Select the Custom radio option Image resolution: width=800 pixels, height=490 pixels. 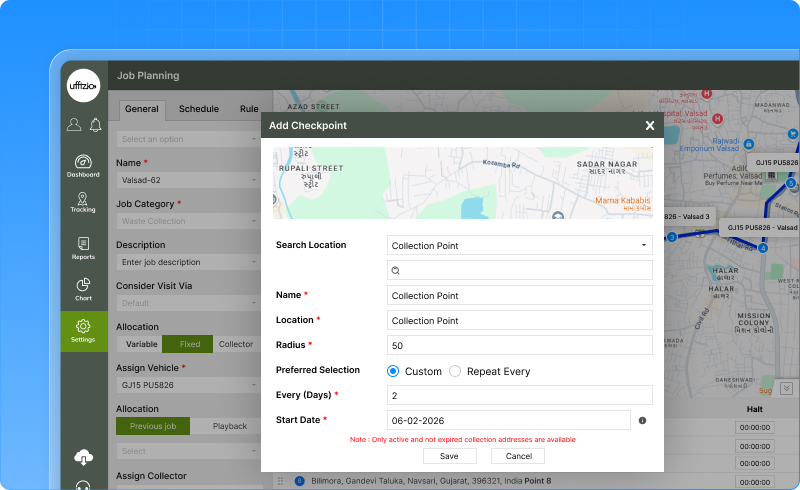pos(393,371)
